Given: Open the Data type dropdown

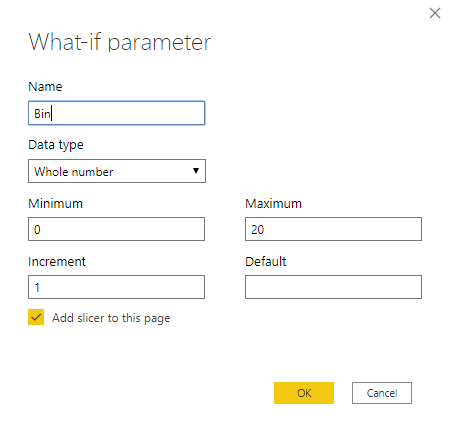Looking at the screenshot, I should (x=117, y=171).
